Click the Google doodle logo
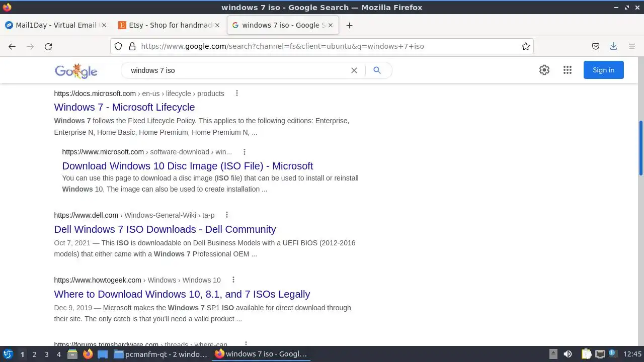The width and height of the screenshot is (644, 362). coord(76,71)
